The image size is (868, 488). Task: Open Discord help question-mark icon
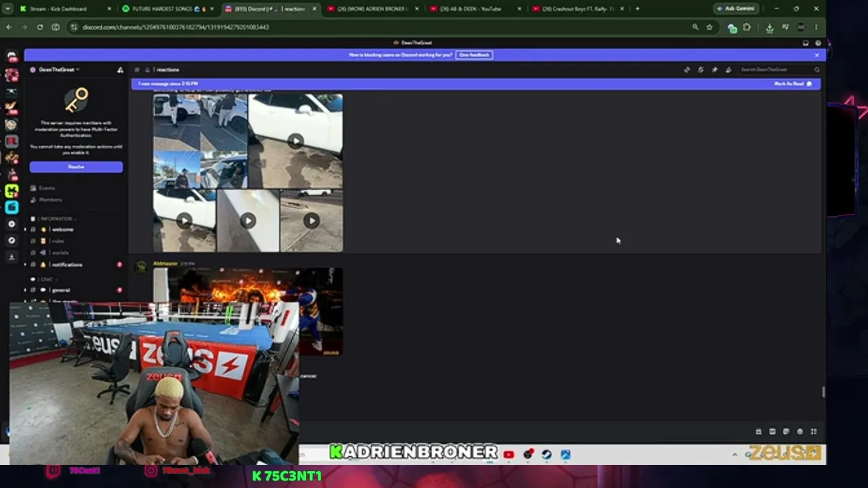(x=818, y=43)
